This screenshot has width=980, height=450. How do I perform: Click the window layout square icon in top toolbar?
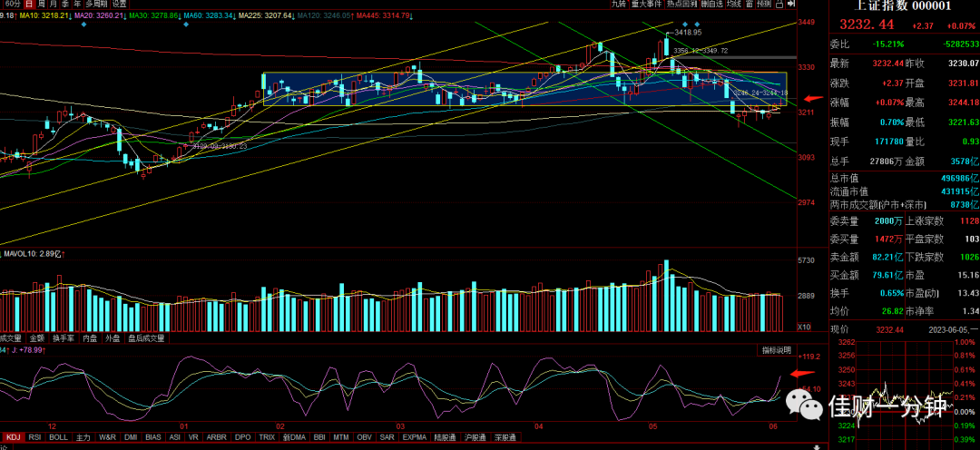(x=779, y=4)
